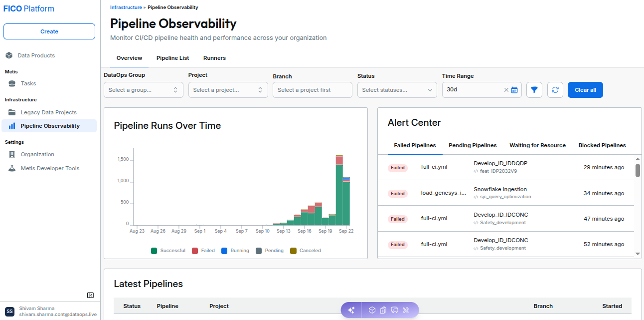Screen dimensions: 644x320
Task: Click the FICO Platform logo
Action: coord(29,8)
